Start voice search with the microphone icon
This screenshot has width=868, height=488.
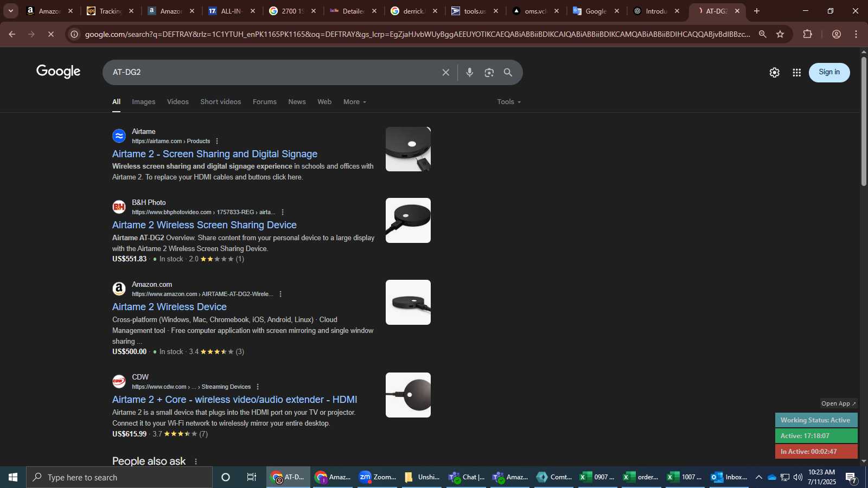(x=470, y=72)
